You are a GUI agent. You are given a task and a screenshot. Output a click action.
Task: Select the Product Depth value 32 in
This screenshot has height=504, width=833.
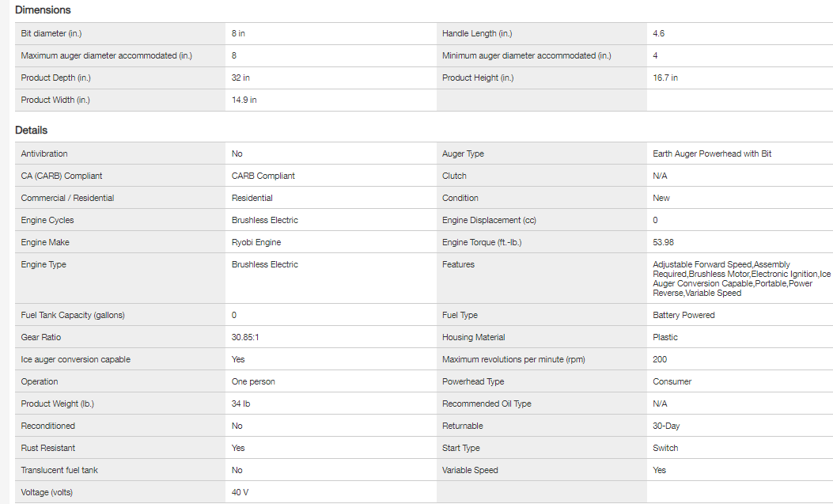pos(240,78)
